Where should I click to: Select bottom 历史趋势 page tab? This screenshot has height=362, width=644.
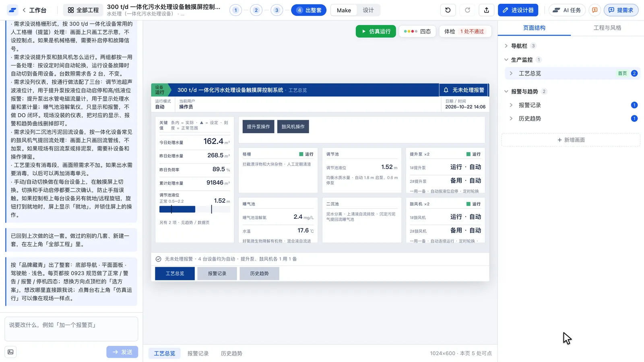(x=231, y=354)
